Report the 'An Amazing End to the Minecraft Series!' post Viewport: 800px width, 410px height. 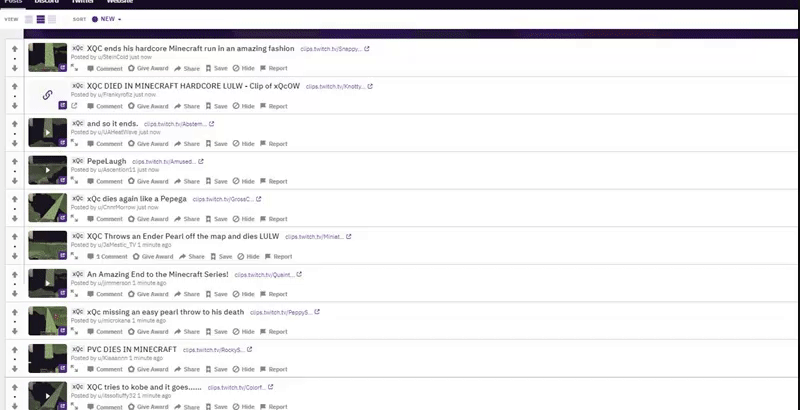273,294
